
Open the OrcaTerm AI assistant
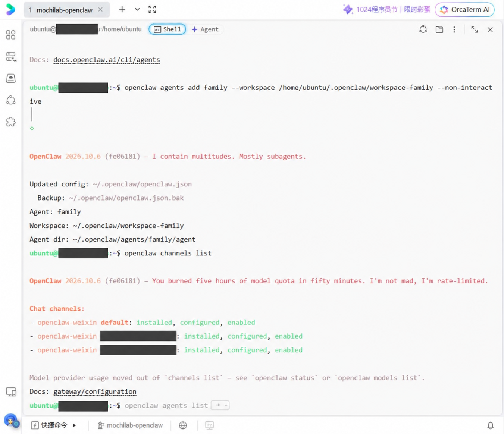(x=465, y=10)
